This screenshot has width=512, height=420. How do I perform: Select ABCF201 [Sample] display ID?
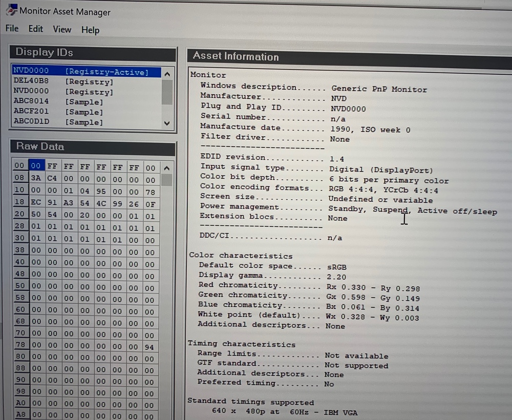[x=87, y=112]
